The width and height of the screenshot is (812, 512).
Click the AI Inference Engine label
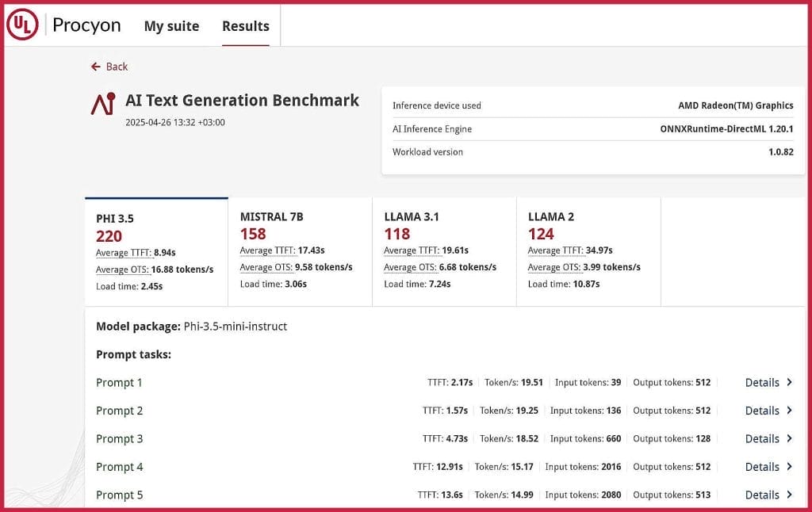tap(432, 129)
